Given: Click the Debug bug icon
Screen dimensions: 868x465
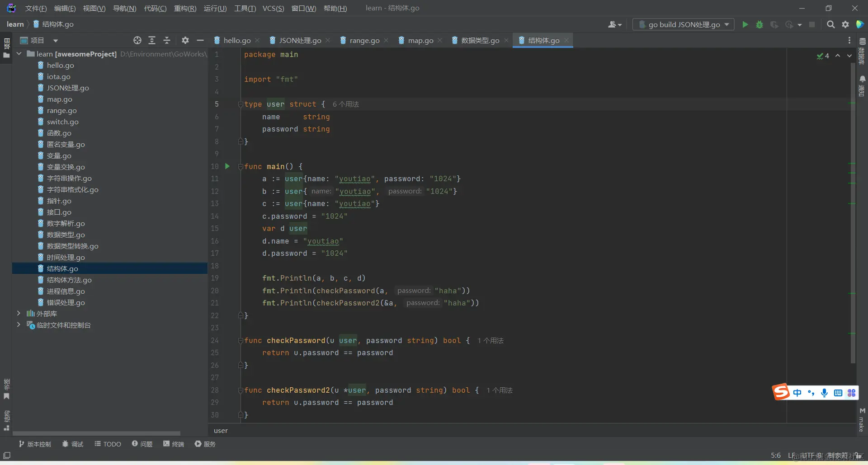Looking at the screenshot, I should pos(759,24).
